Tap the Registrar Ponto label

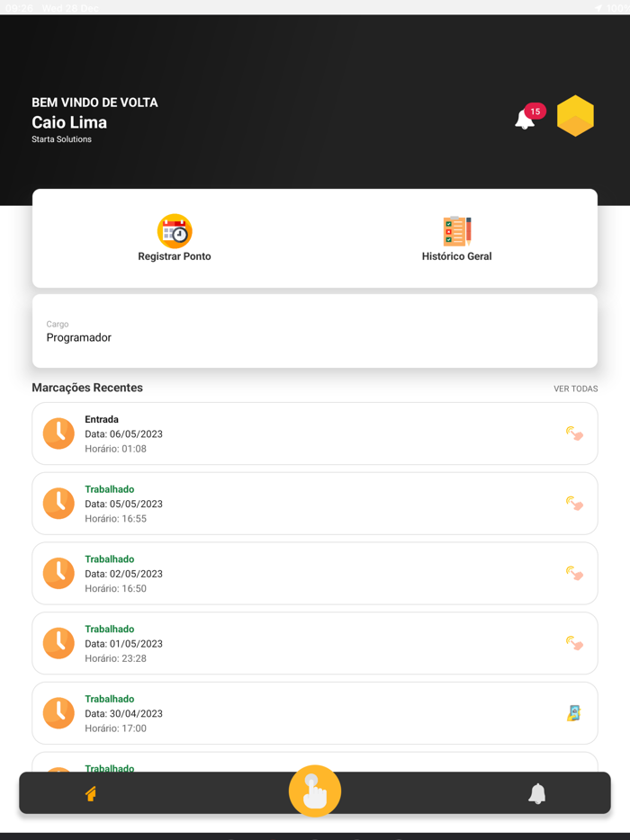tap(175, 256)
